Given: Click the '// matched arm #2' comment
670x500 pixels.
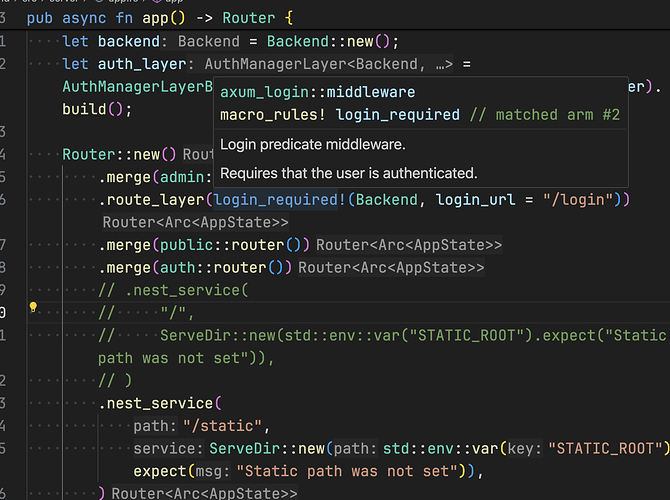Looking at the screenshot, I should [545, 115].
